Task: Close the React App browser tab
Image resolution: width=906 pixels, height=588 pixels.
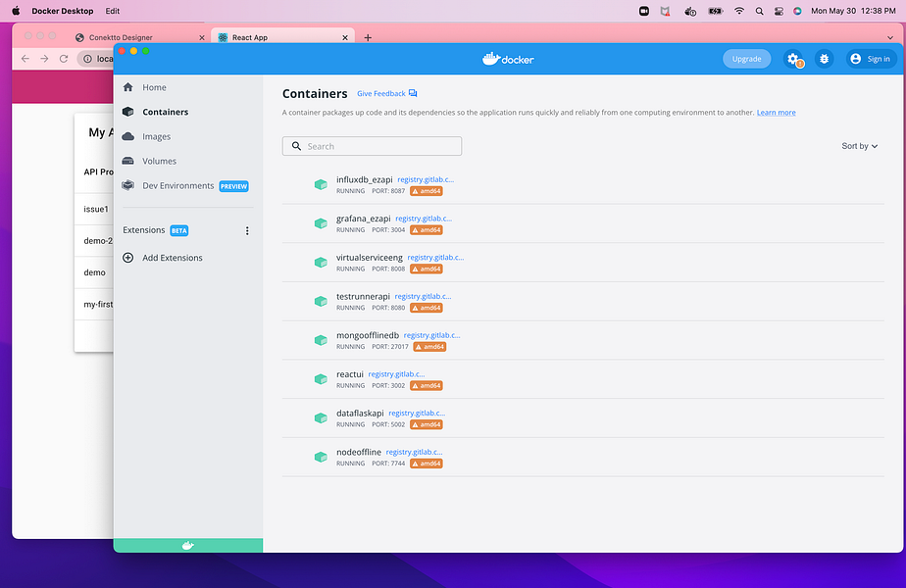Action: 345,37
